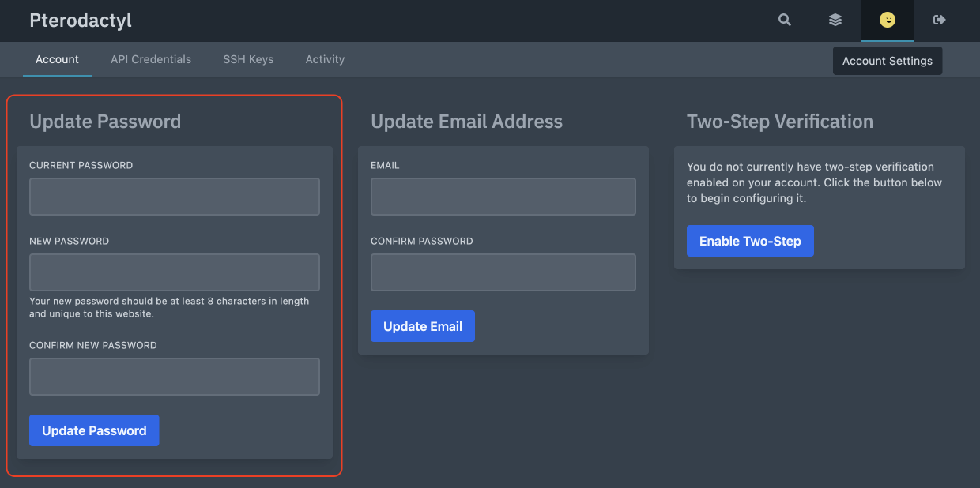Screen dimensions: 980x488
Task: Click the Pterodactyl logo title
Action: point(81,21)
